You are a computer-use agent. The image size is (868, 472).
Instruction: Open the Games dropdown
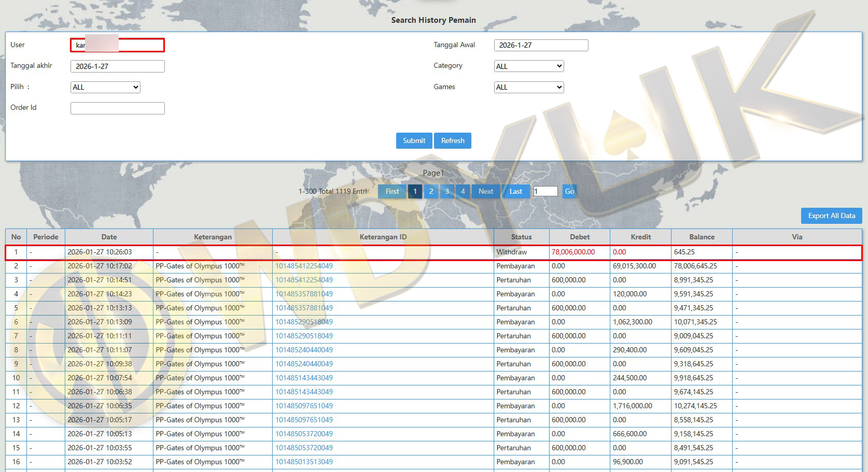528,87
